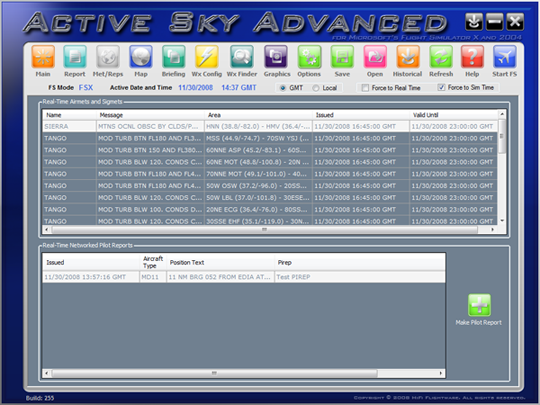Select the Local radio button
This screenshot has height=405, width=540.
click(315, 88)
